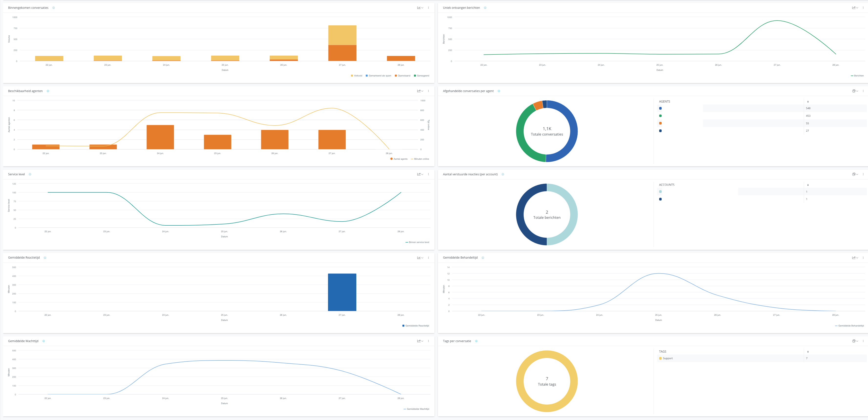Change chart type of Gemiddelde Reactietijd

pyautogui.click(x=420, y=258)
